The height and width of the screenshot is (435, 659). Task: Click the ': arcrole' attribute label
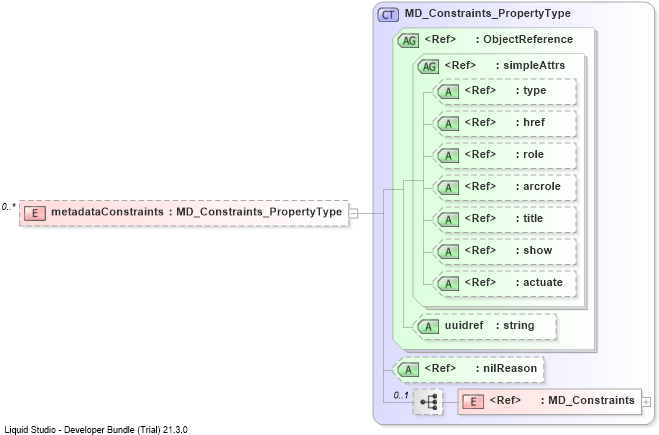pos(538,186)
